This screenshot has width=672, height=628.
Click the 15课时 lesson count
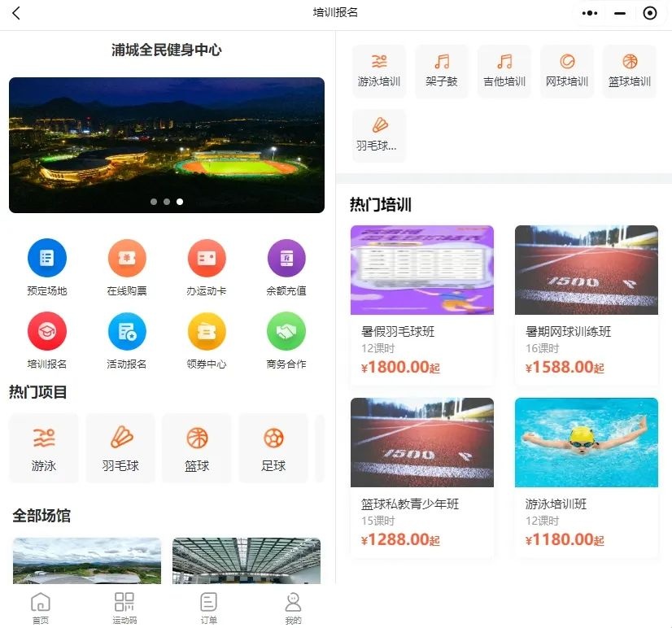(377, 521)
